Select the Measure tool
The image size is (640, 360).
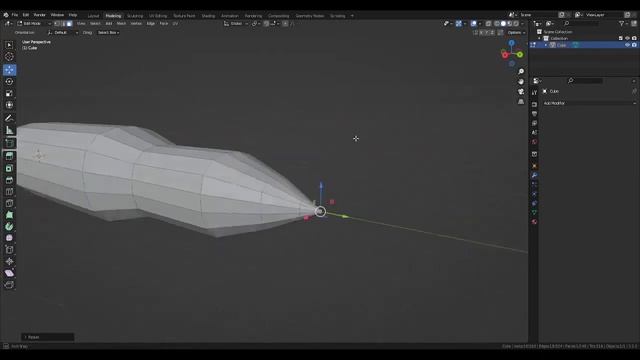(x=9, y=131)
